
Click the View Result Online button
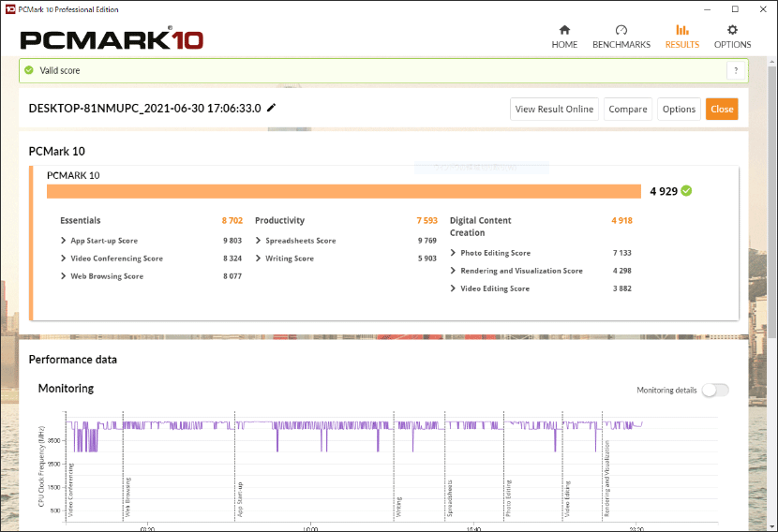point(554,109)
